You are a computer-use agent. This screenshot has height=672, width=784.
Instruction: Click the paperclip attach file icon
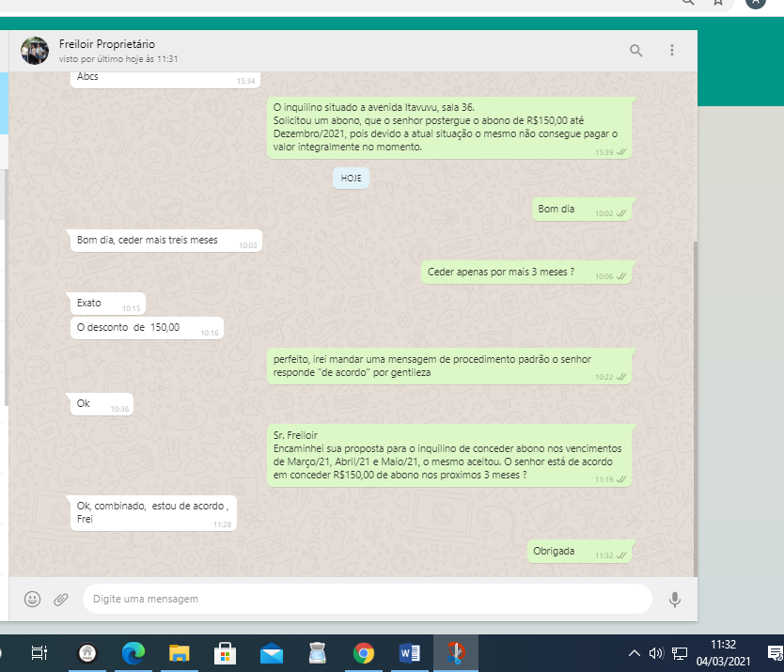[61, 599]
